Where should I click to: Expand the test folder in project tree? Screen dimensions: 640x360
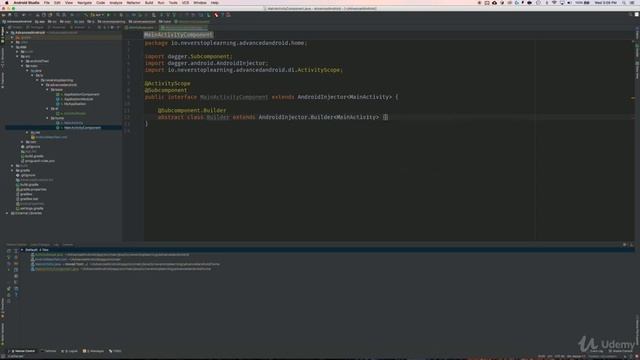[x=22, y=142]
